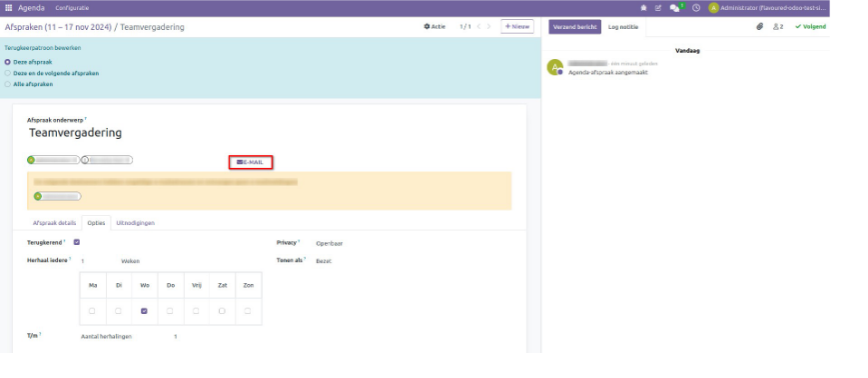The image size is (868, 378).
Task: Switch to the 'Afspraak details' tab
Action: pyautogui.click(x=54, y=223)
